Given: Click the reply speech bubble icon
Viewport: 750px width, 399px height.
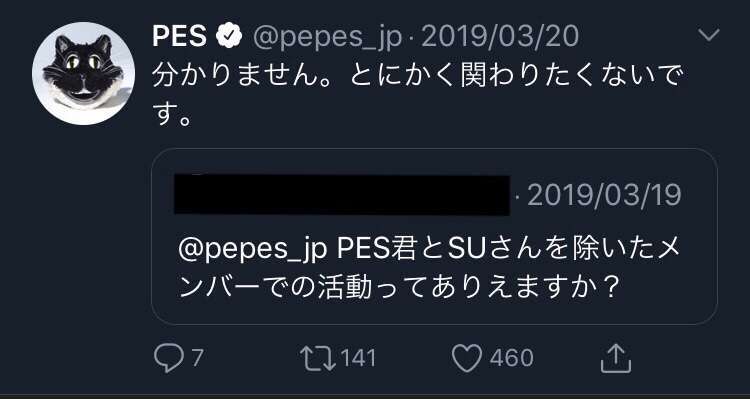Looking at the screenshot, I should pyautogui.click(x=168, y=358).
